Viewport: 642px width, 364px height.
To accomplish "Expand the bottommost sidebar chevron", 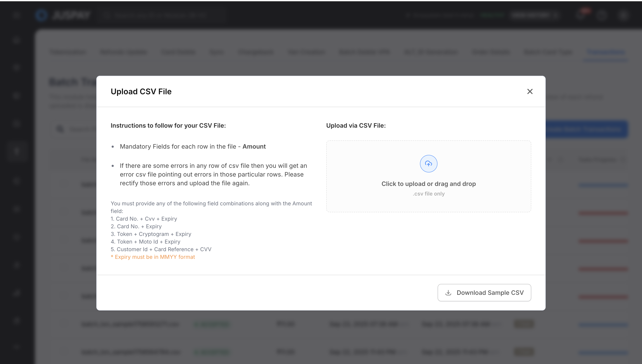I will pos(17,347).
